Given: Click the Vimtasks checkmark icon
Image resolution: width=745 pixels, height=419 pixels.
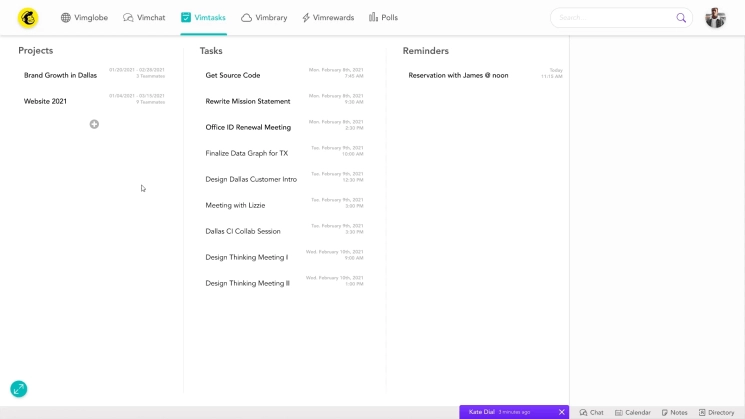Looking at the screenshot, I should click(186, 18).
